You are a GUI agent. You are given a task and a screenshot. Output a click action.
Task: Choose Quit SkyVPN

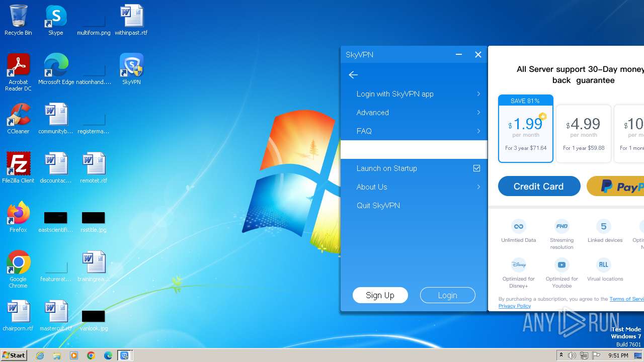point(414,206)
